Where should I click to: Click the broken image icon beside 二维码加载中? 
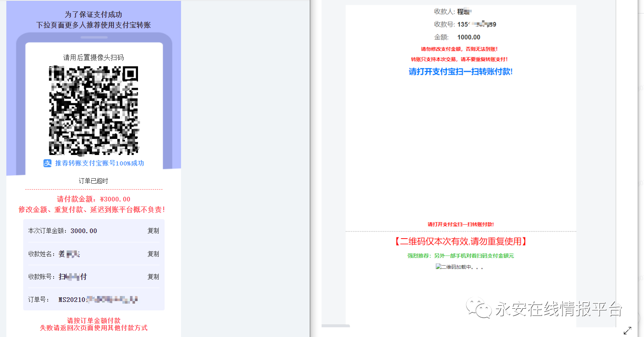(x=438, y=266)
